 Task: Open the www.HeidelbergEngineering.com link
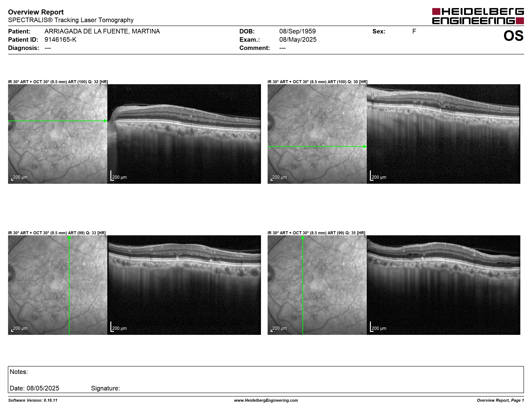coord(266,400)
